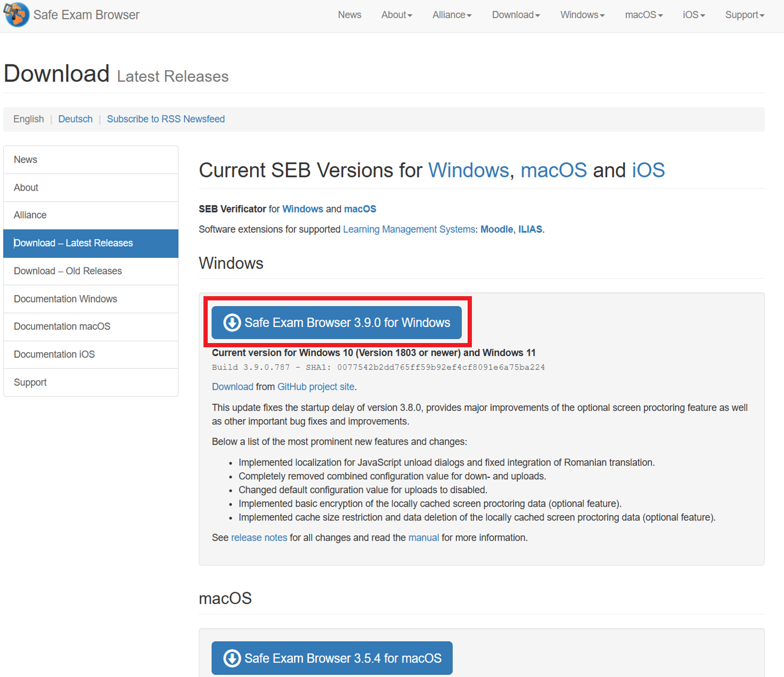Click 'Implemented basic encryption' bullet text
Screen dimensions: 784x677
point(430,504)
